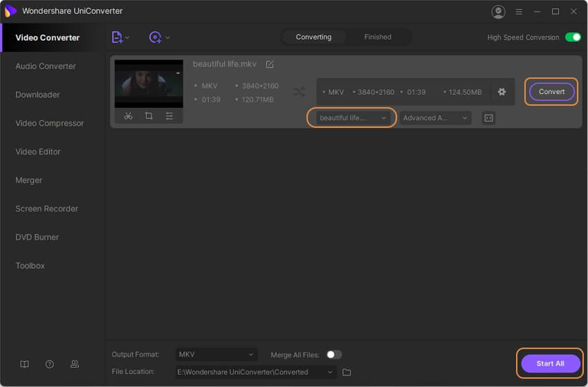This screenshot has width=588, height=387.
Task: Click the Load DVD disc icon
Action: point(155,37)
